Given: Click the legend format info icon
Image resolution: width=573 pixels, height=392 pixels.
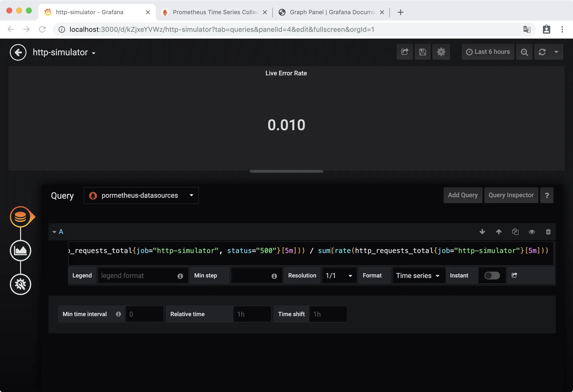Looking at the screenshot, I should 180,276.
